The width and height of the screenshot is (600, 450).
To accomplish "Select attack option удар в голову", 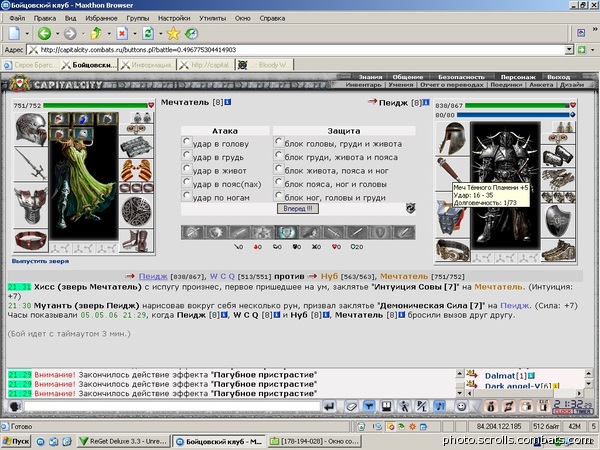I will [x=186, y=142].
